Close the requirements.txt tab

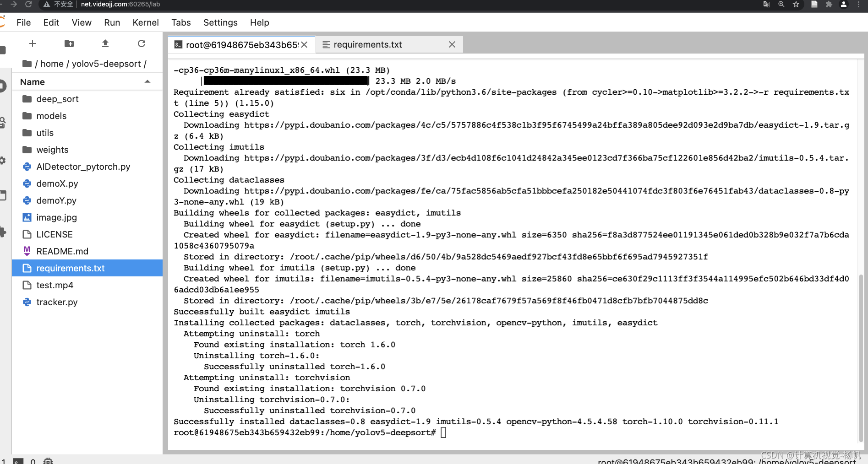coord(452,45)
